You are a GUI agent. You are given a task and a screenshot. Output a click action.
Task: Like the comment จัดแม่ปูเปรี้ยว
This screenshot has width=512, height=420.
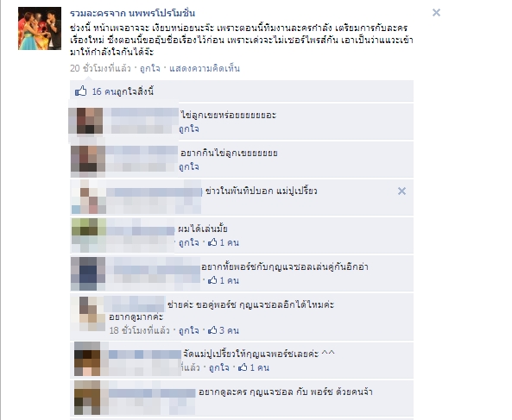tap(218, 368)
